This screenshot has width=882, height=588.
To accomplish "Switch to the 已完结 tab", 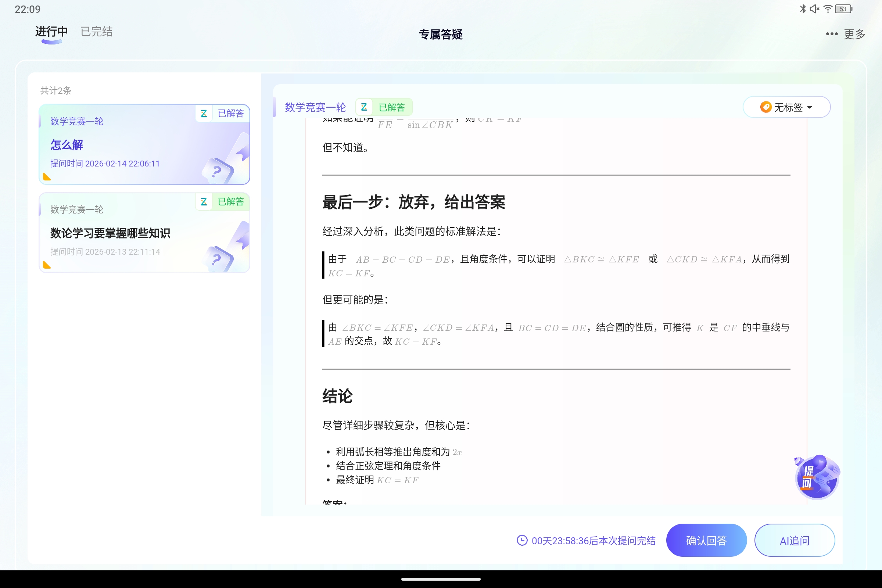I will (x=96, y=32).
